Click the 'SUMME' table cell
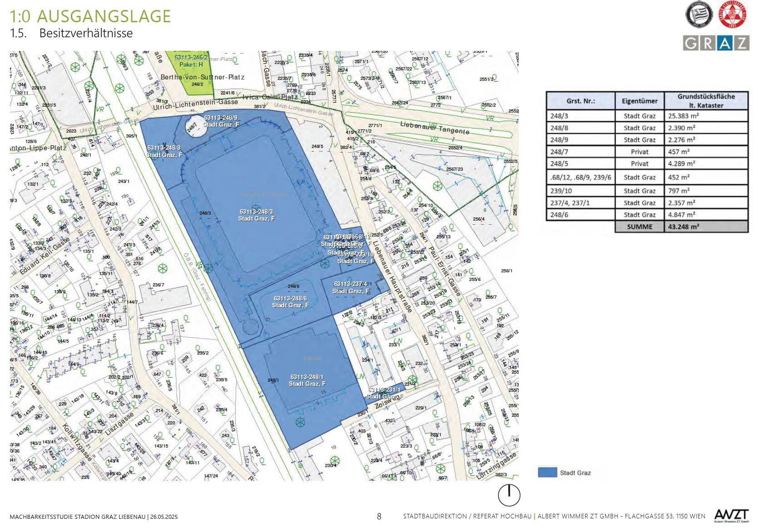Image resolution: width=759 pixels, height=532 pixels. point(640,227)
